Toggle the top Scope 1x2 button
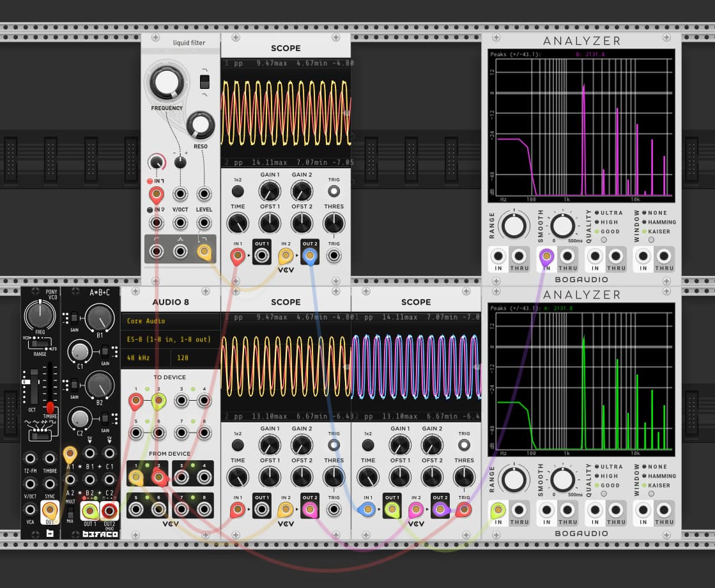This screenshot has height=588, width=715. click(238, 192)
